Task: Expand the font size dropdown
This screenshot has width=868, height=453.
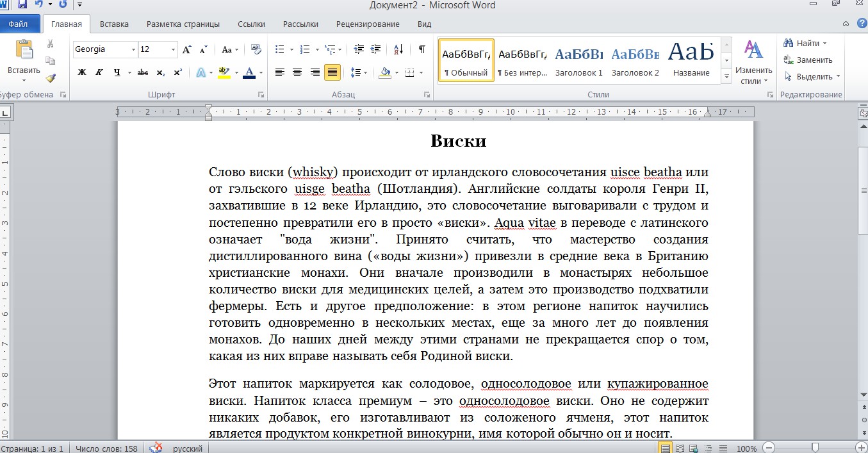Action: 174,49
